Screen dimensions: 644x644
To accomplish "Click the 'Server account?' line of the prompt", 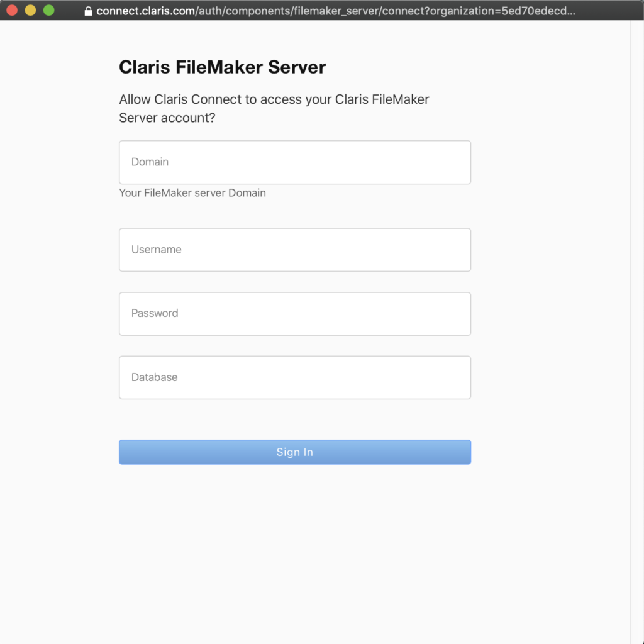I will click(x=167, y=118).
